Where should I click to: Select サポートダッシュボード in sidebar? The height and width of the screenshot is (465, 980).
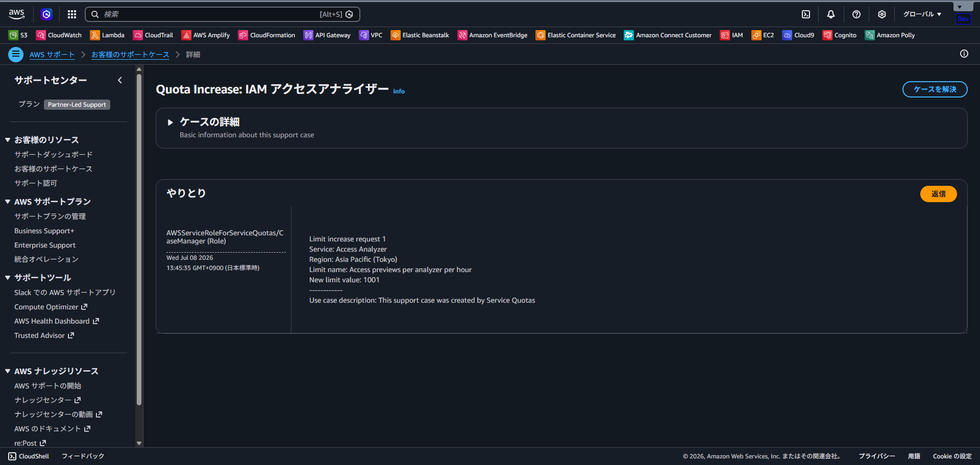coord(54,154)
